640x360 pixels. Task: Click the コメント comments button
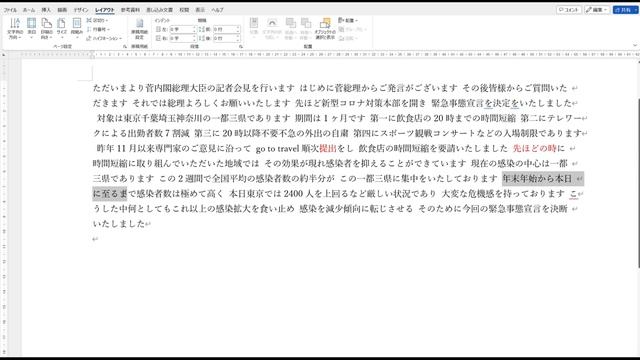tap(569, 10)
